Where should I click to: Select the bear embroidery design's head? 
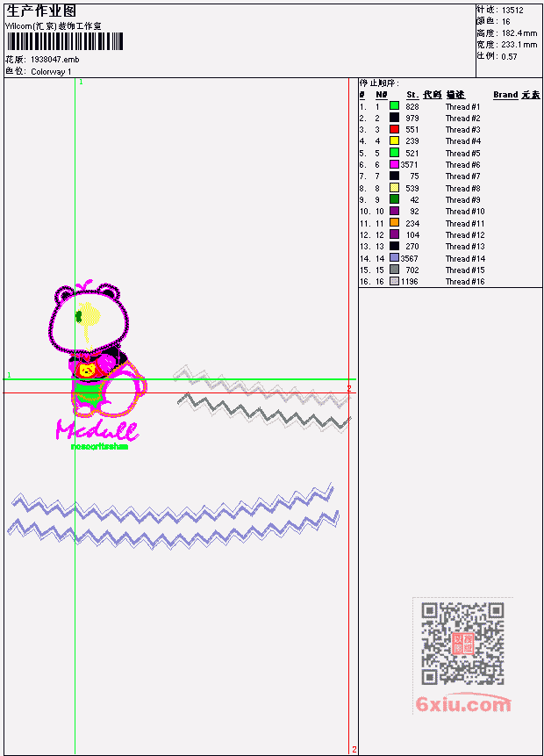(x=89, y=317)
